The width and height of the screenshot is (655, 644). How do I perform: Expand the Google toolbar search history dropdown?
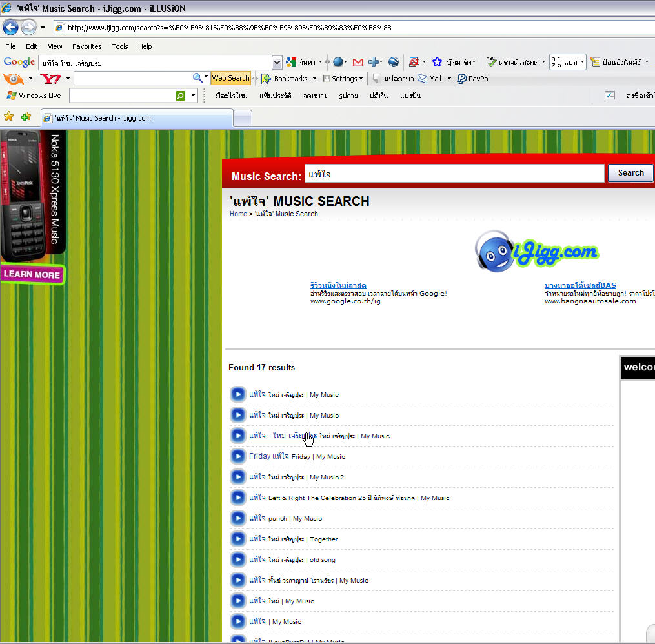click(277, 63)
